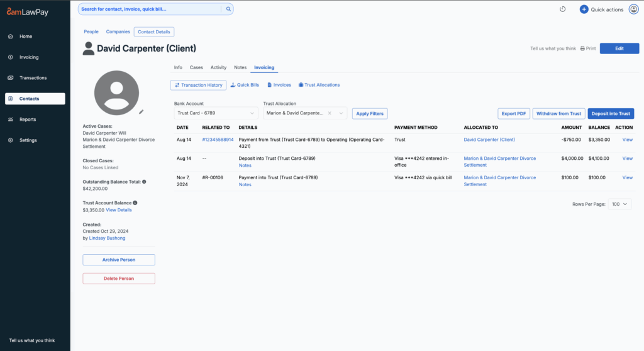Click the pencil icon beside profile photo
This screenshot has height=351, width=644.
(x=142, y=111)
